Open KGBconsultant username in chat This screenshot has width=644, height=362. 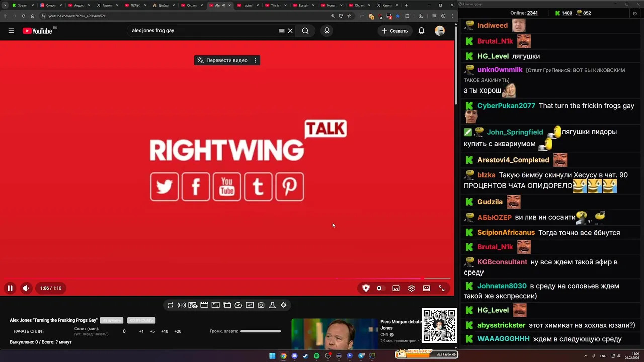coord(502,262)
